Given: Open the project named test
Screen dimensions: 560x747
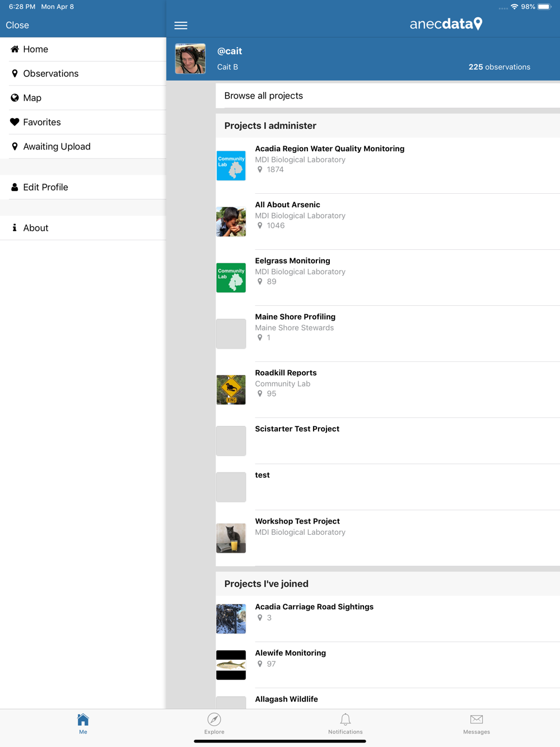Looking at the screenshot, I should click(388, 487).
